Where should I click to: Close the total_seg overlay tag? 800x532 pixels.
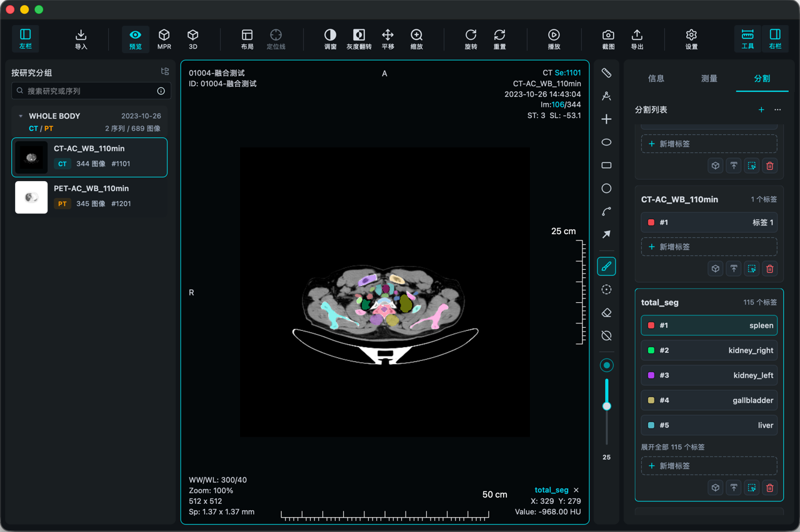(x=576, y=490)
